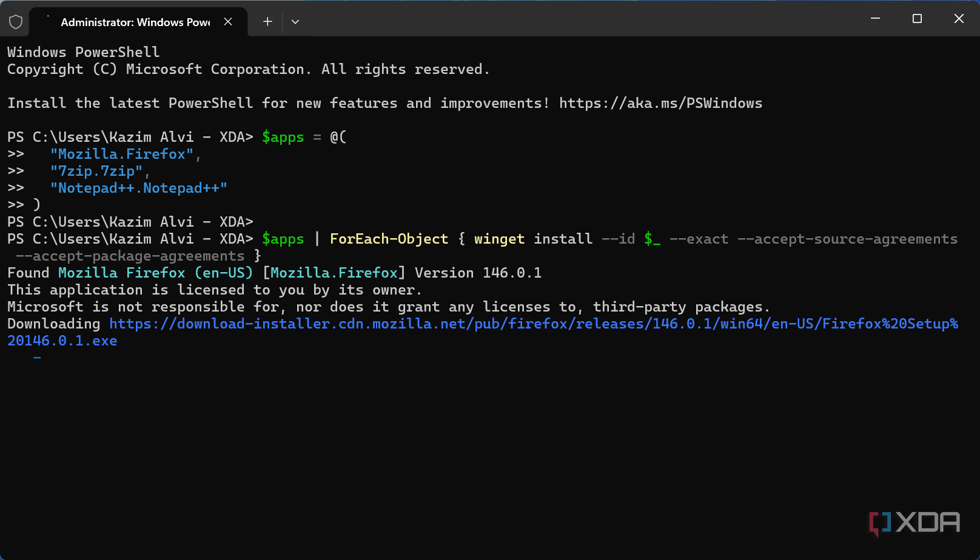Click the $apps = @( variable assignment
This screenshot has width=980, height=560.
(304, 137)
